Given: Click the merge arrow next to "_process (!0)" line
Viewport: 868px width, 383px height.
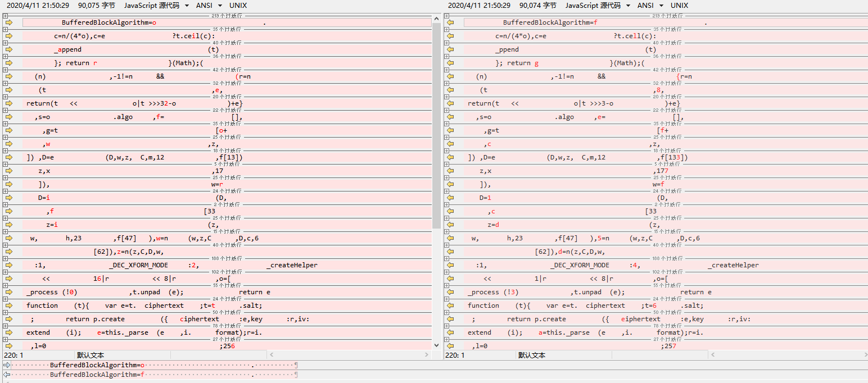Looking at the screenshot, I should pyautogui.click(x=9, y=292).
